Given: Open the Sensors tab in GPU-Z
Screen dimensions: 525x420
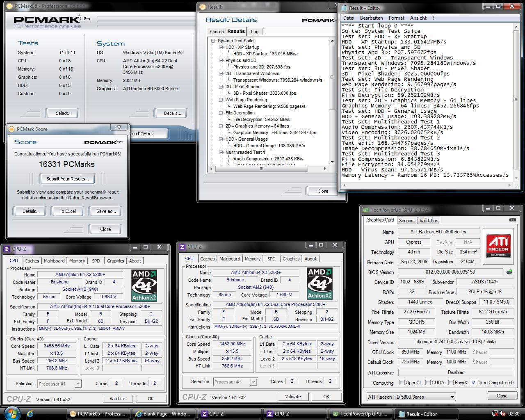Looking at the screenshot, I should point(406,221).
